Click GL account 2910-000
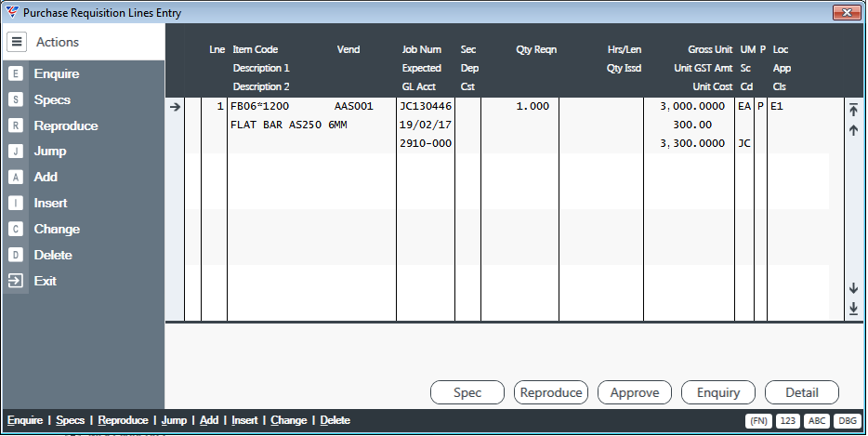868x436 pixels. click(x=426, y=143)
